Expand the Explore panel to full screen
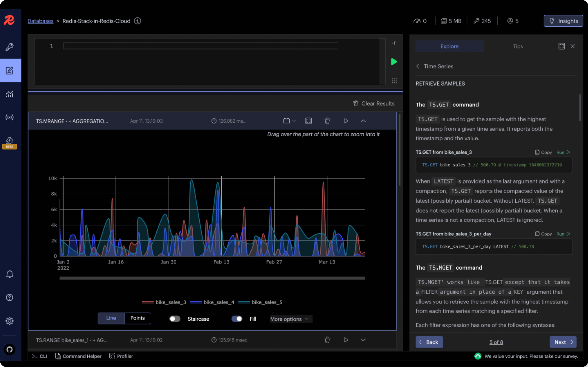 pos(562,46)
